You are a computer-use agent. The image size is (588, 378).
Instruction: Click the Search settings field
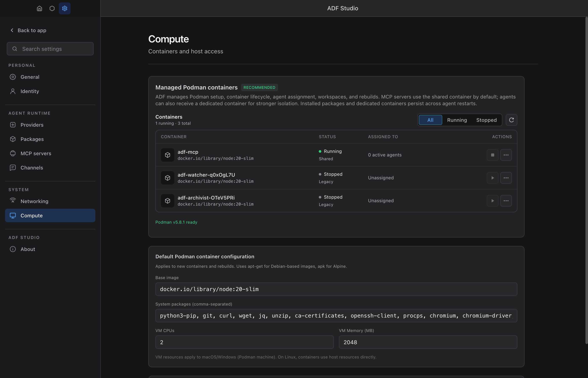pyautogui.click(x=50, y=49)
